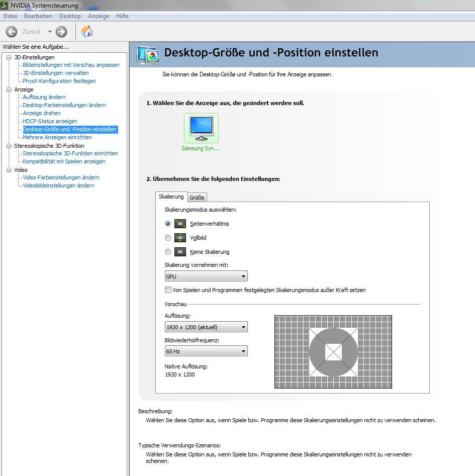Viewport: 475px width, 476px height.
Task: Collapse the Video tree node
Action: (x=9, y=170)
